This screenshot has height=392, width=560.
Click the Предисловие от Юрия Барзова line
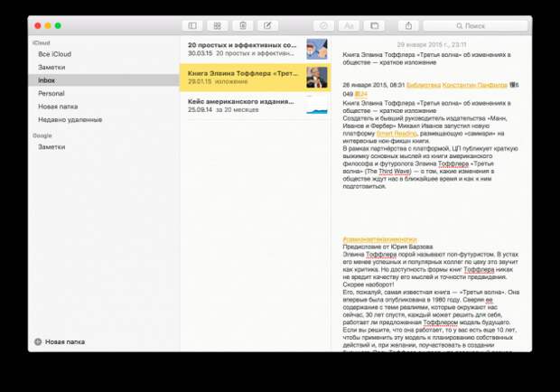point(387,247)
